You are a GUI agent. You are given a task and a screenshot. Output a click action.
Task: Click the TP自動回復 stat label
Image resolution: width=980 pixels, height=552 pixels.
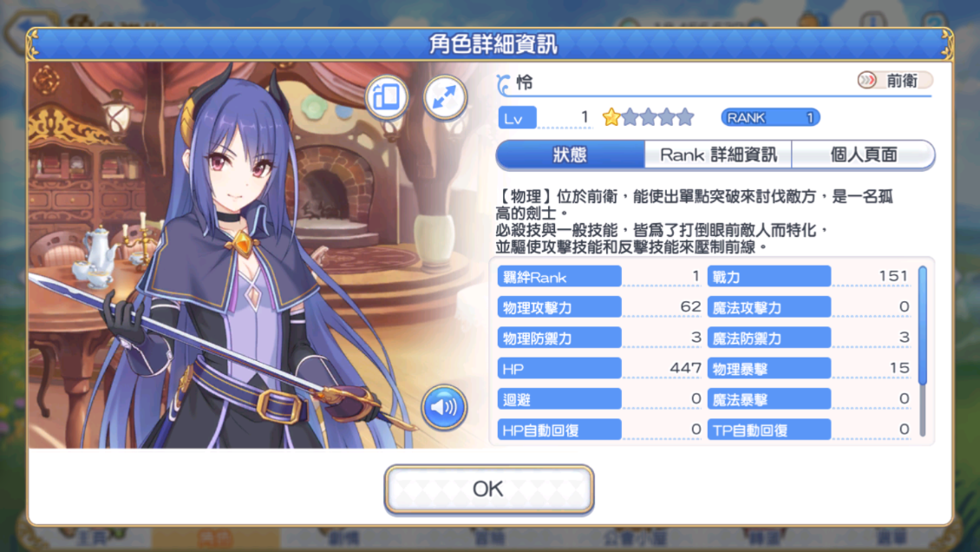click(x=768, y=430)
